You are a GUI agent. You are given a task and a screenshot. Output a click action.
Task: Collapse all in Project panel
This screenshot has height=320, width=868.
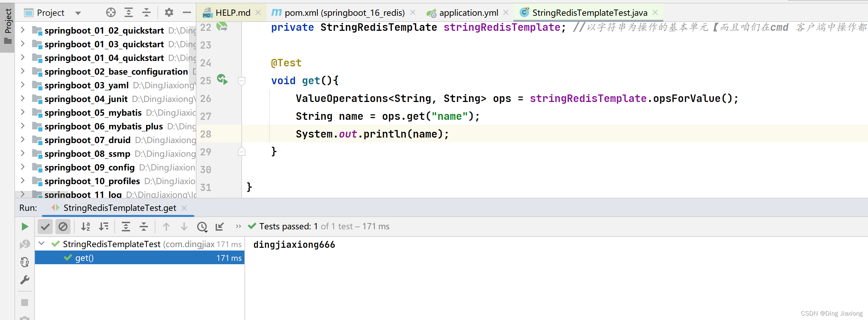pos(146,13)
